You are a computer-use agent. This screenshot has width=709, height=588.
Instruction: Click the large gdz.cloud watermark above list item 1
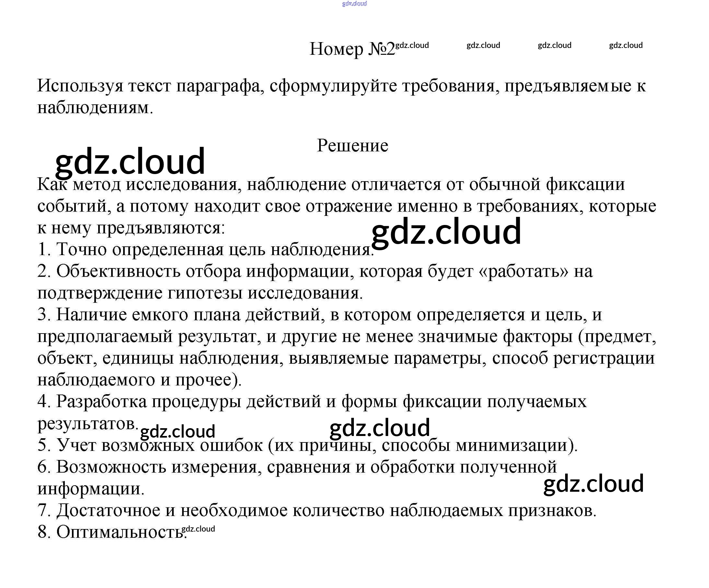(x=446, y=232)
